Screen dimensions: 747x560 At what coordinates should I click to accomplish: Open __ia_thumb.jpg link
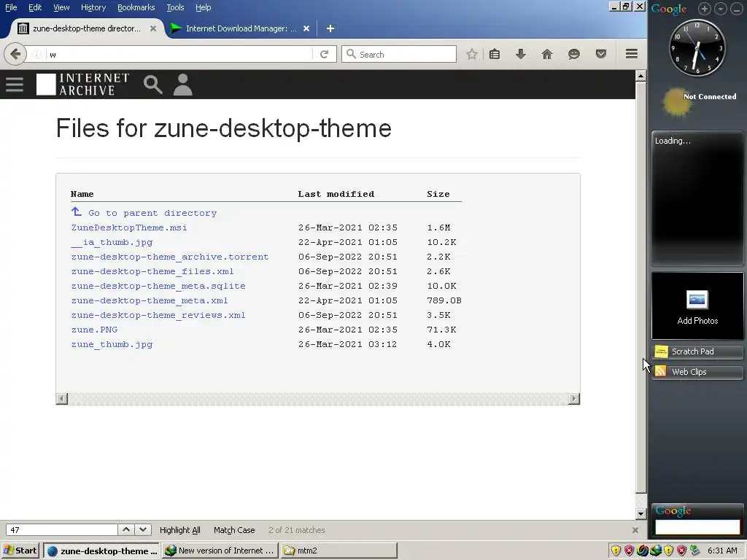click(x=112, y=242)
